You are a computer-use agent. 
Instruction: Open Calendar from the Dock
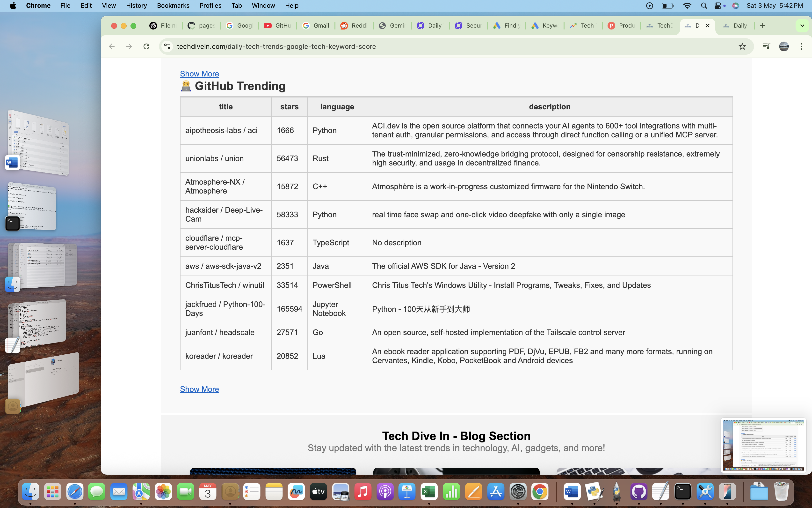pos(208,492)
